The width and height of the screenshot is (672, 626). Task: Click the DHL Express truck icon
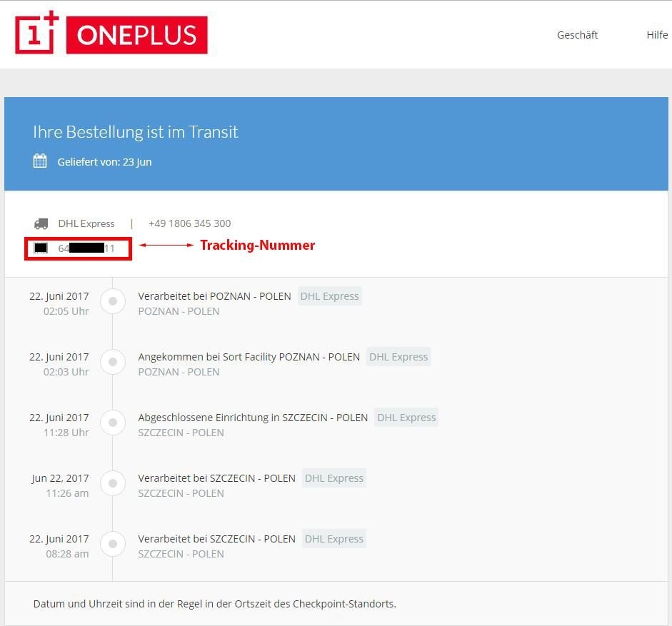pyautogui.click(x=41, y=223)
